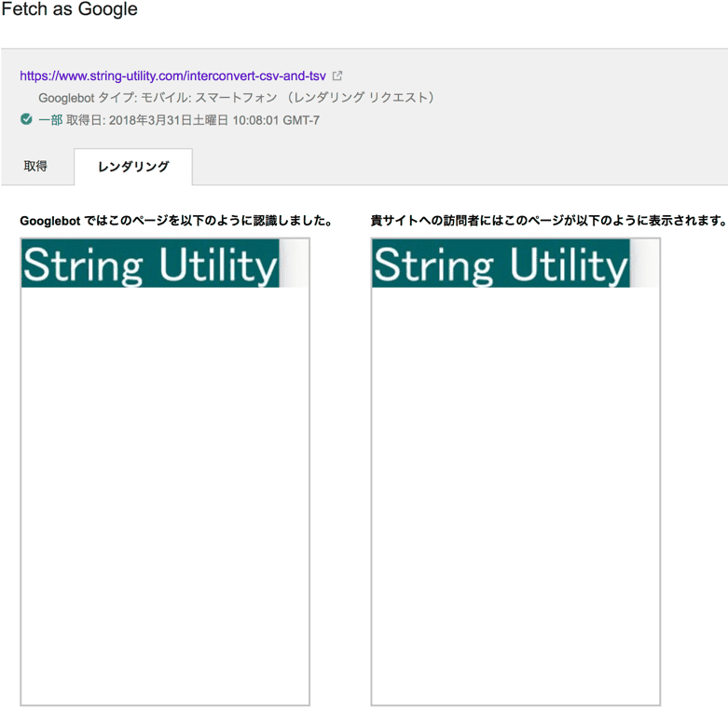
Task: Click the 'Googlebot ではこのページを' caption
Action: click(x=176, y=221)
